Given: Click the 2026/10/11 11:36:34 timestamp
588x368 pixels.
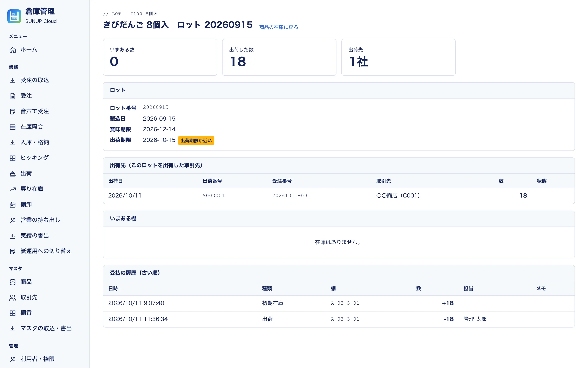Looking at the screenshot, I should pos(138,319).
